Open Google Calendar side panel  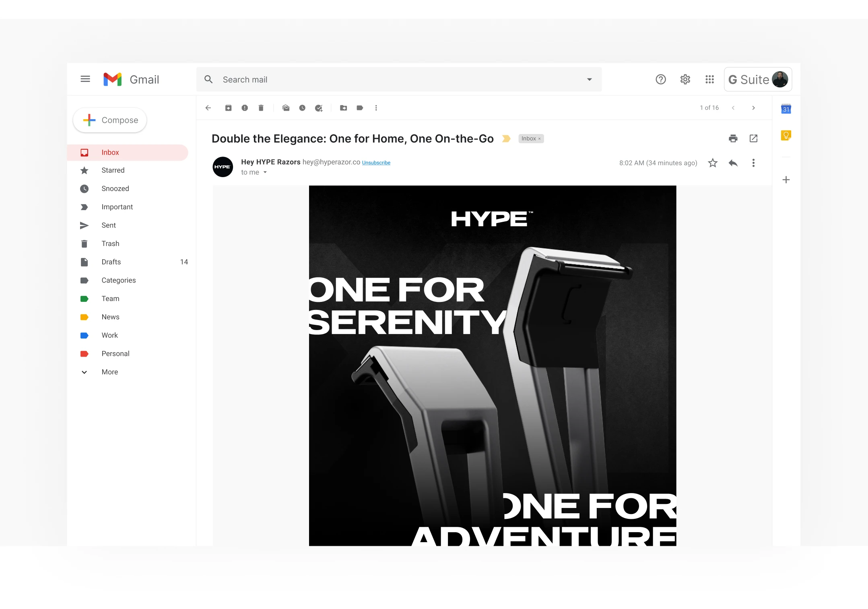pos(786,109)
